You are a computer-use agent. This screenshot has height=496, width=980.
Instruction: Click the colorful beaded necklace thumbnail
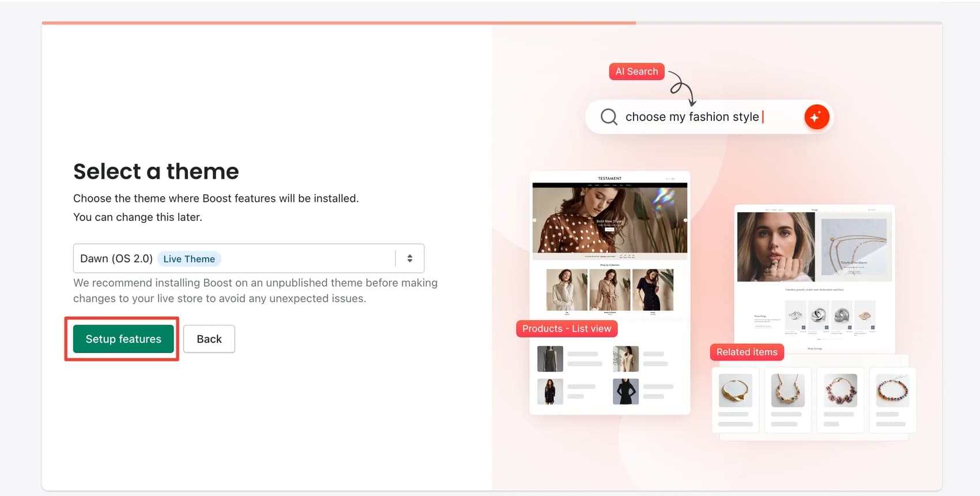pyautogui.click(x=892, y=390)
